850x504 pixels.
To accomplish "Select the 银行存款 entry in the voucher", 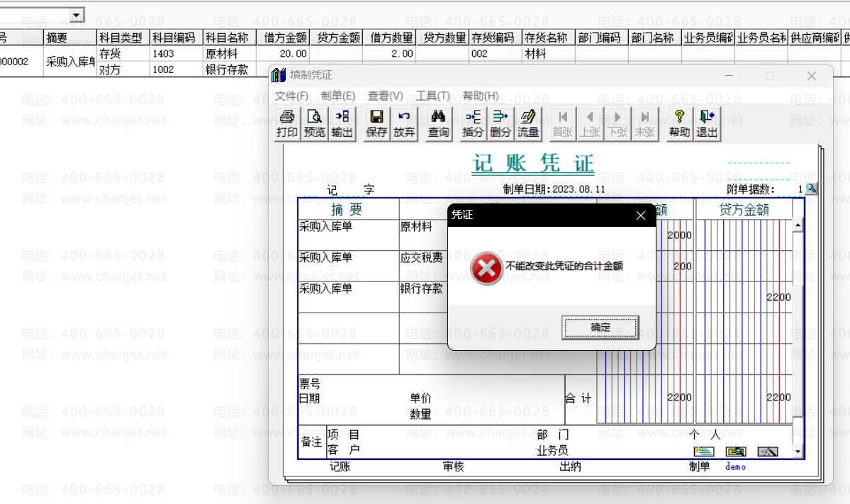I will coord(422,289).
